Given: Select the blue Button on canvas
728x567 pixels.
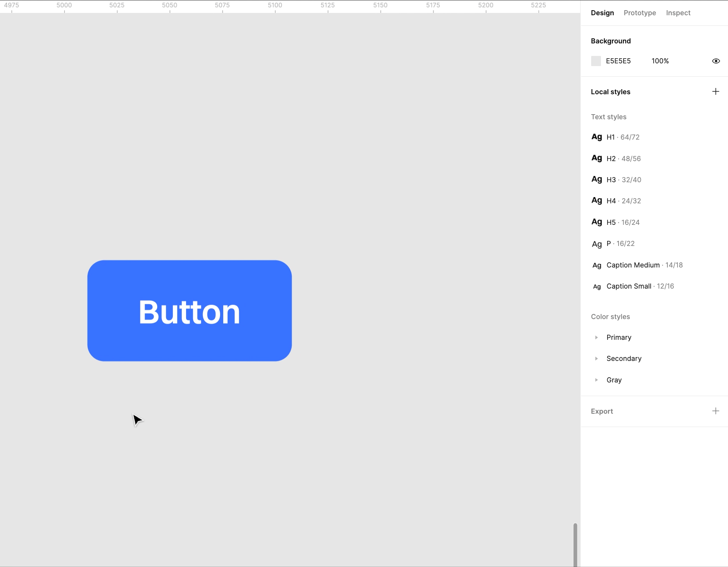Looking at the screenshot, I should 190,311.
